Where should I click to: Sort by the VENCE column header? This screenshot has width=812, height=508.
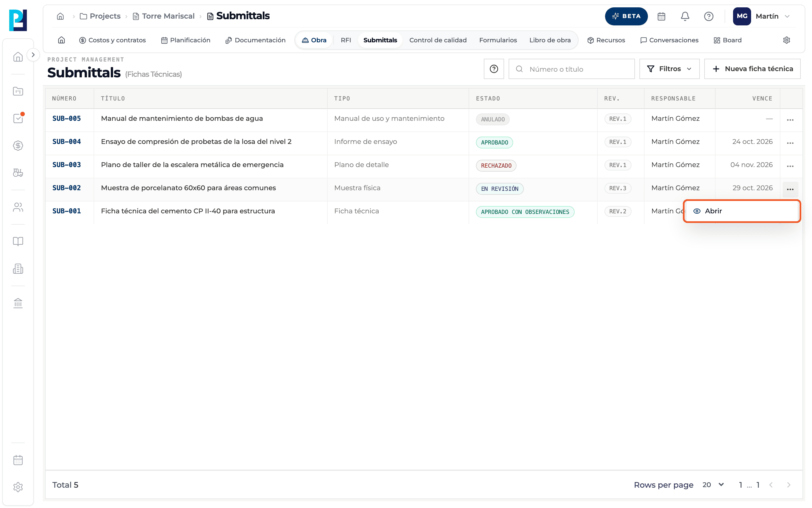point(762,98)
